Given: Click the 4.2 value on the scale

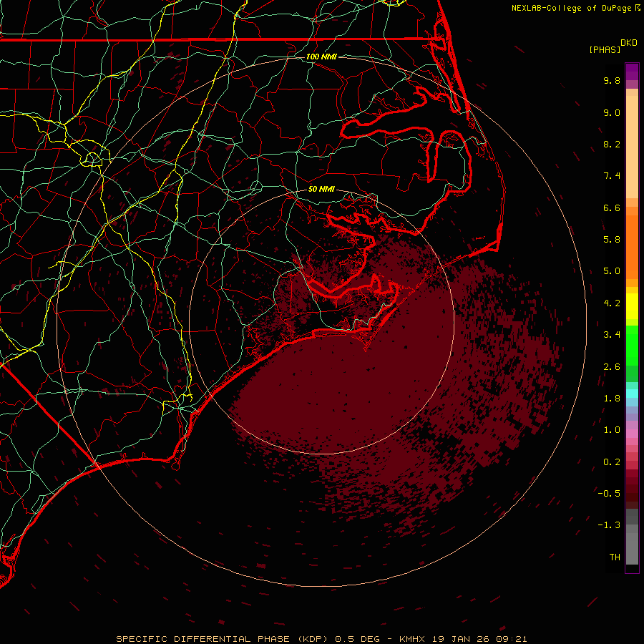Looking at the screenshot, I should coord(612,303).
